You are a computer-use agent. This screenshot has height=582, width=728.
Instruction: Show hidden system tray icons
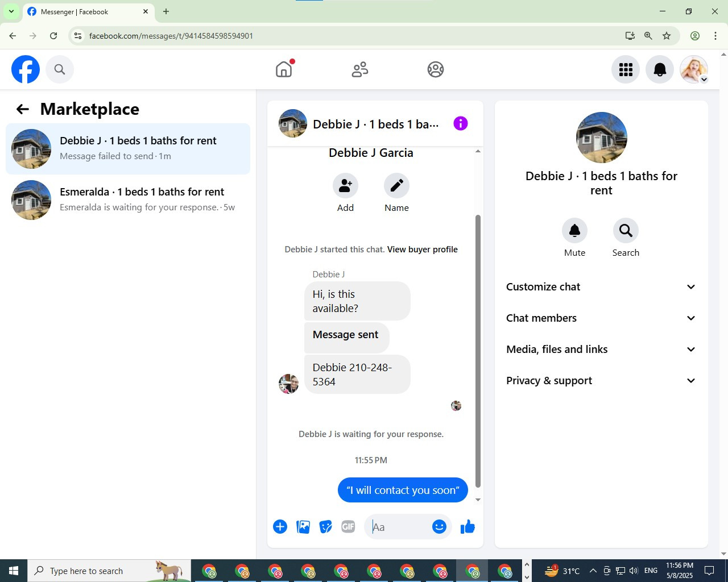click(x=593, y=571)
